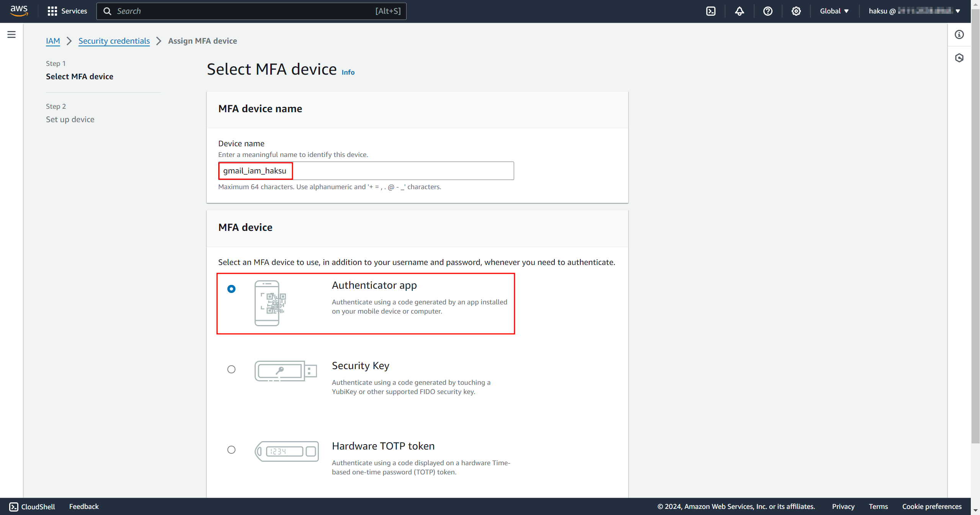This screenshot has height=515, width=980.
Task: Click the Info link beside the title
Action: point(348,72)
